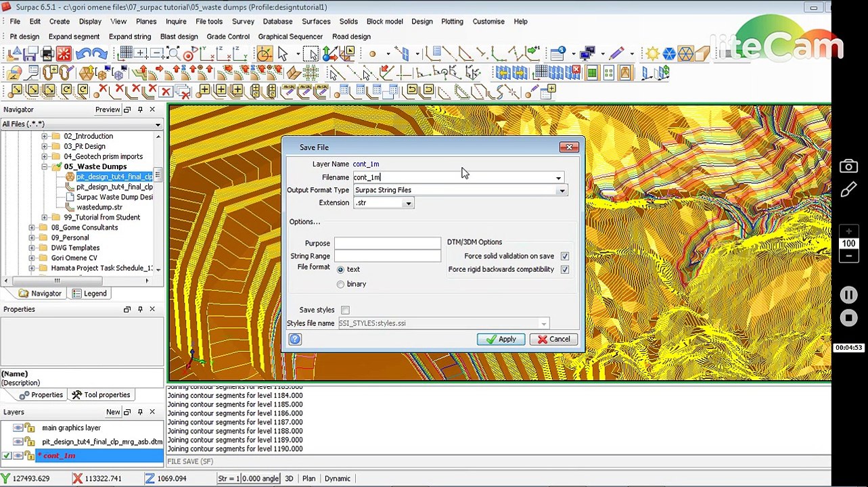This screenshot has height=487, width=868.
Task: Open the Design menu
Action: (421, 22)
